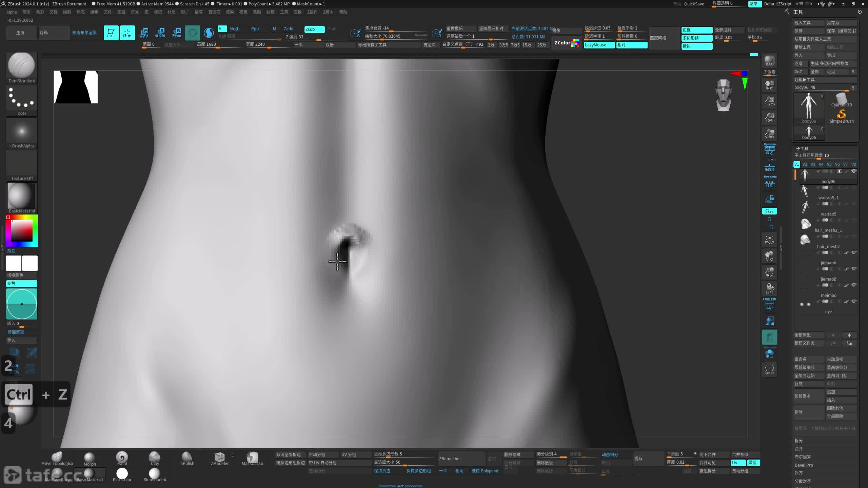Viewport: 868px width, 488px height.
Task: Toggle the symmetry (对称) icon in right shelf
Action: [769, 182]
